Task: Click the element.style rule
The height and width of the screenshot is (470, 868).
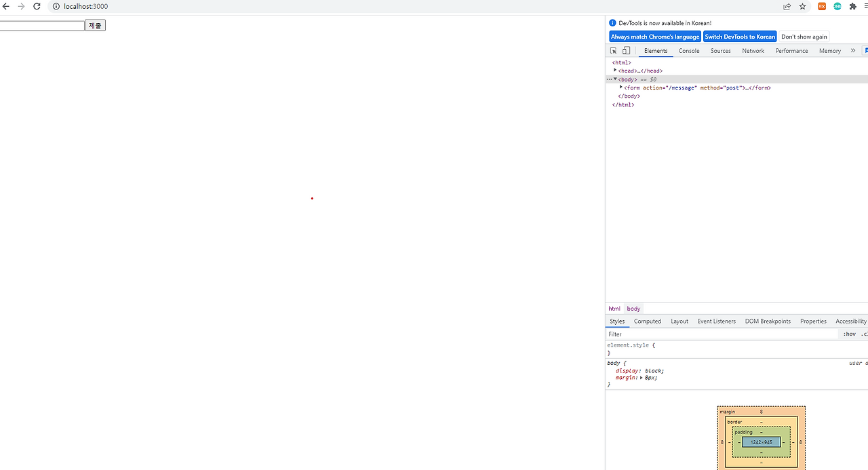Action: click(631, 345)
